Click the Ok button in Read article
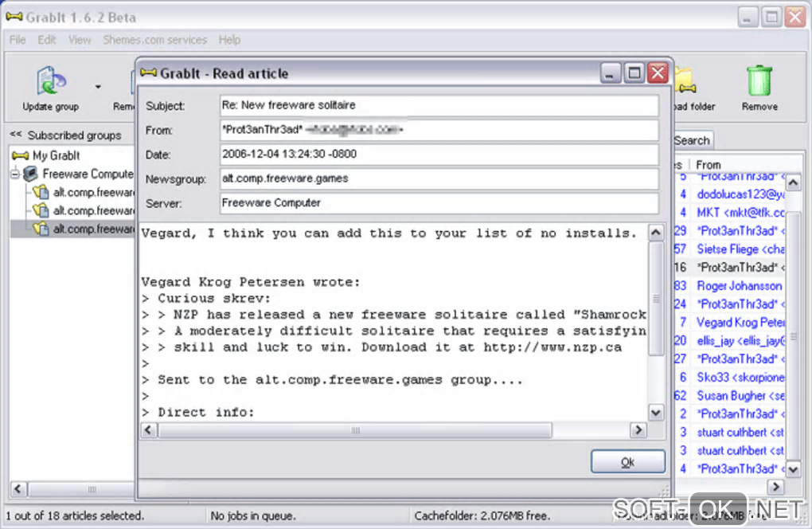 coord(627,461)
